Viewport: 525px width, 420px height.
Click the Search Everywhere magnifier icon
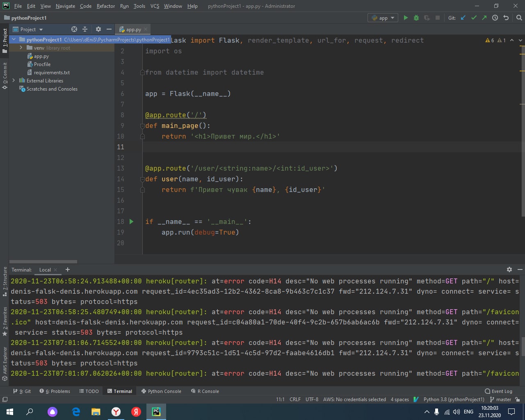pyautogui.click(x=519, y=18)
